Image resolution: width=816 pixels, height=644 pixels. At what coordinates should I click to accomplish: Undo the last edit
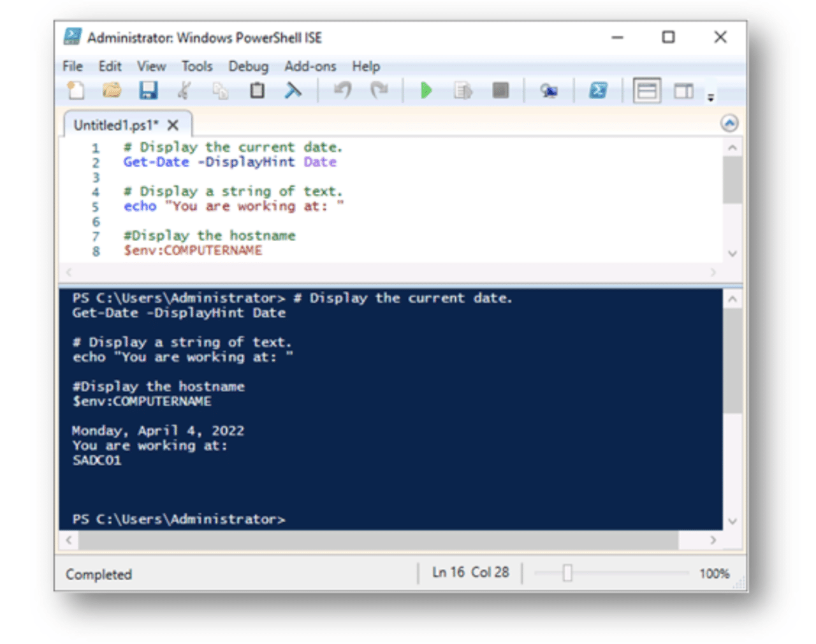point(342,91)
